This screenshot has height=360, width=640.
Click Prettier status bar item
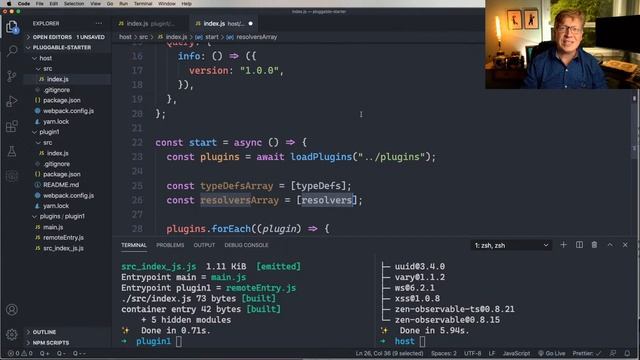click(587, 353)
